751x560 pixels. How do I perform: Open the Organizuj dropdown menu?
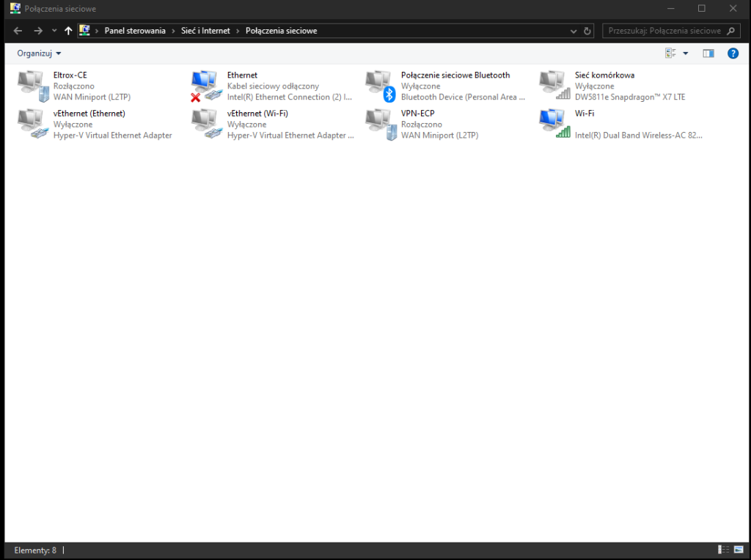40,54
